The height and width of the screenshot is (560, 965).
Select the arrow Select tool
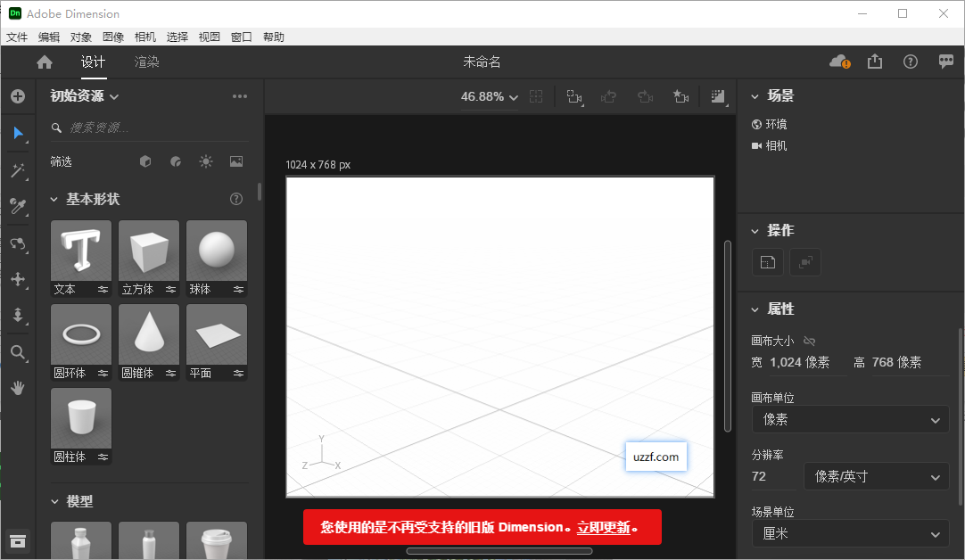(x=18, y=134)
